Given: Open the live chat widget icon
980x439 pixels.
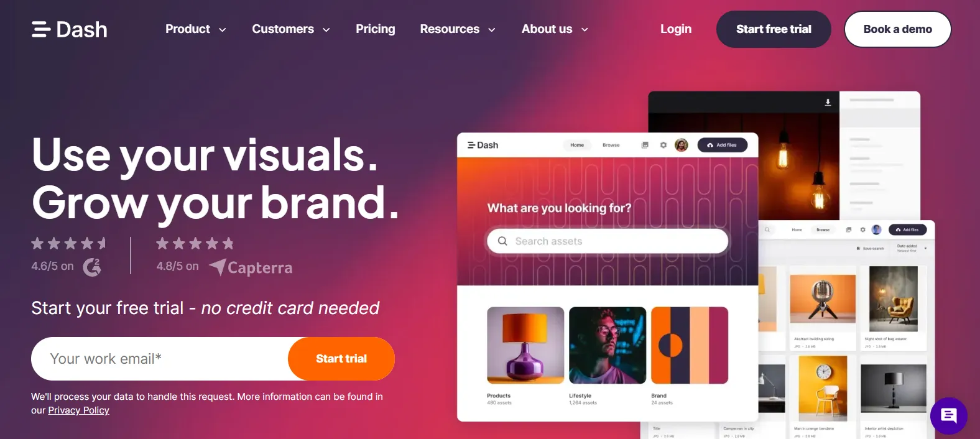Looking at the screenshot, I should click(948, 415).
